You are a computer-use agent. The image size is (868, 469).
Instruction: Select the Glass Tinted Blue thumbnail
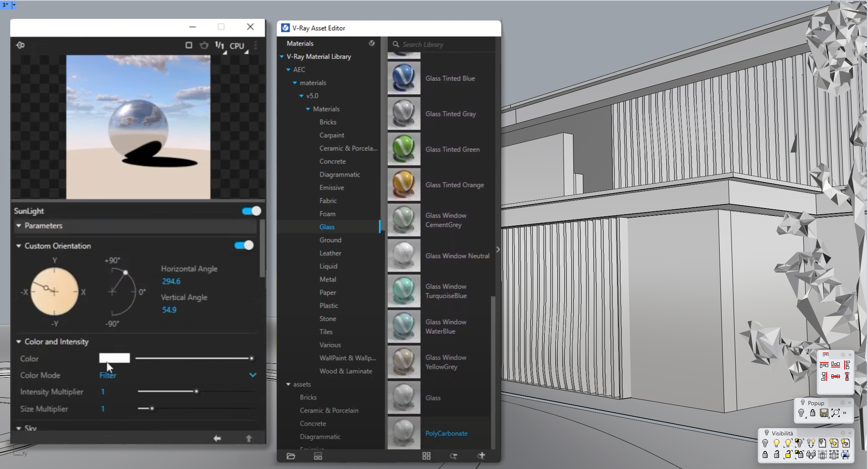point(404,78)
